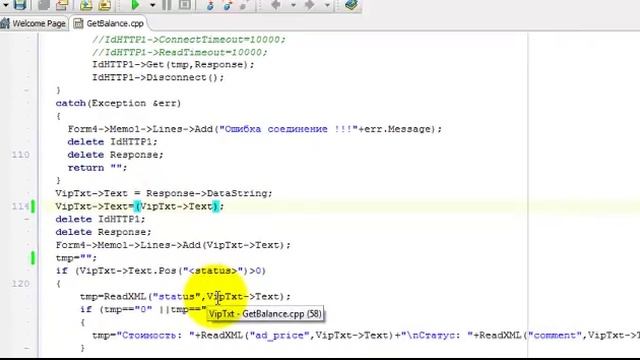Click the Open Project icon
The height and width of the screenshot is (360, 640).
tap(62, 5)
